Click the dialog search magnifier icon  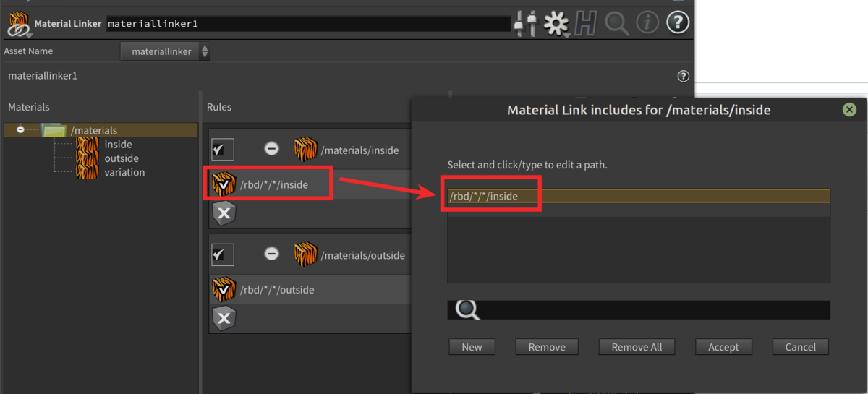[467, 310]
